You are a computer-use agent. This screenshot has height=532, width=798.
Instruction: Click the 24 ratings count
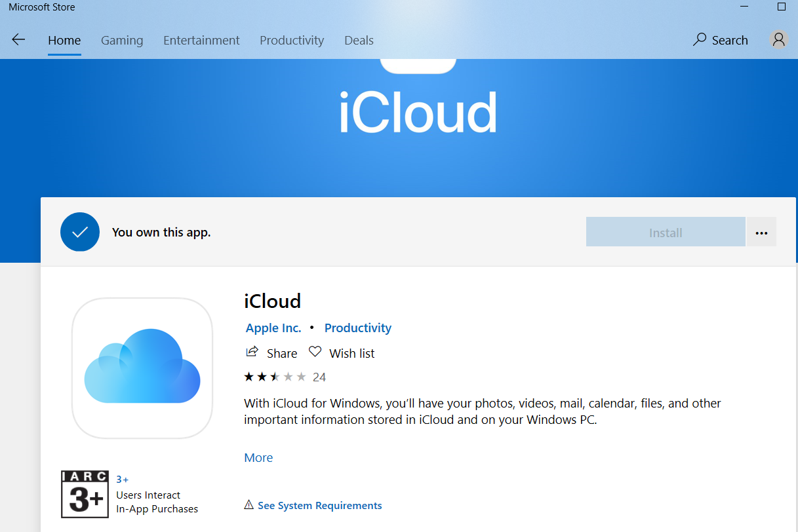tap(319, 377)
